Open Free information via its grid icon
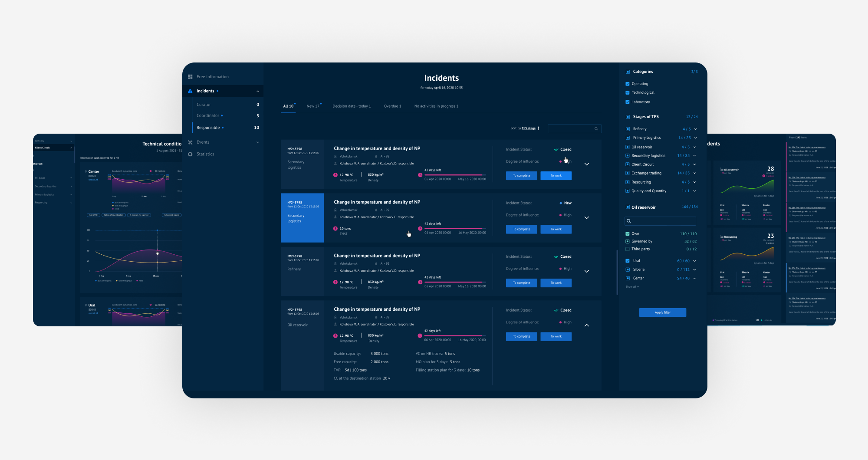Viewport: 868px width, 460px height. (x=190, y=77)
